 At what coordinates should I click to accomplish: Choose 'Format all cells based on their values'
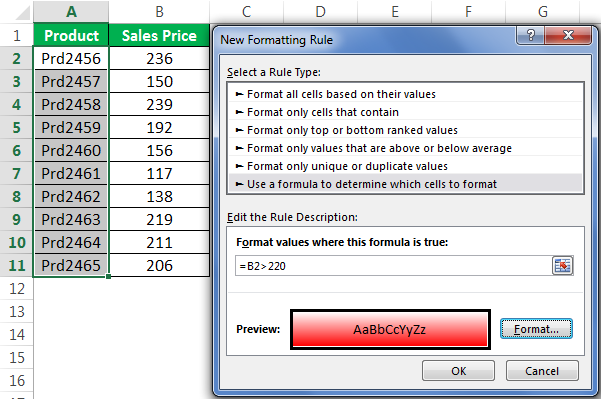point(406,94)
